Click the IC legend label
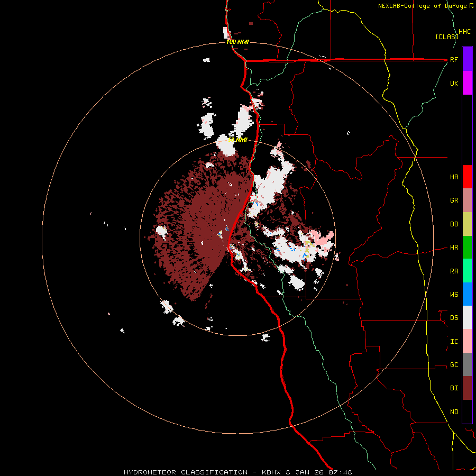The height and width of the screenshot is (476, 476). [454, 342]
